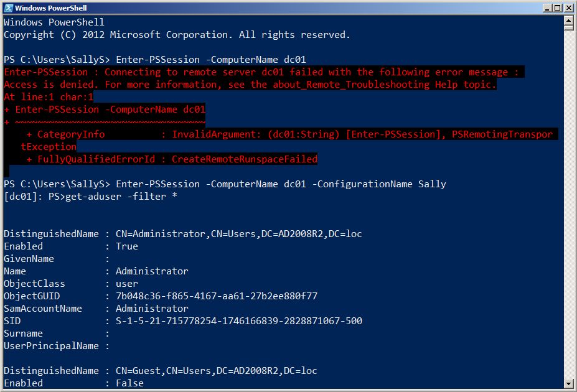This screenshot has height=392, width=577.
Task: Click the ObjectGUID value 7b048c36
Action: (x=217, y=296)
